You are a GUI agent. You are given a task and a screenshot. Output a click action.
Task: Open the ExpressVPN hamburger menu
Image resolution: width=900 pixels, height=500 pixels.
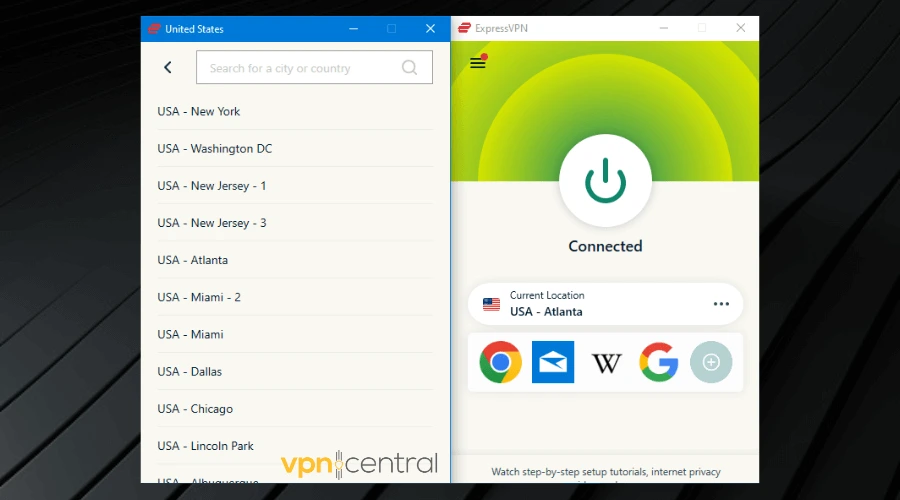pyautogui.click(x=478, y=63)
